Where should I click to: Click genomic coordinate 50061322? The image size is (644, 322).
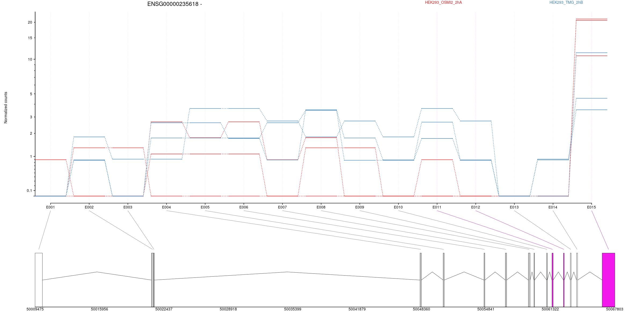(x=550, y=309)
